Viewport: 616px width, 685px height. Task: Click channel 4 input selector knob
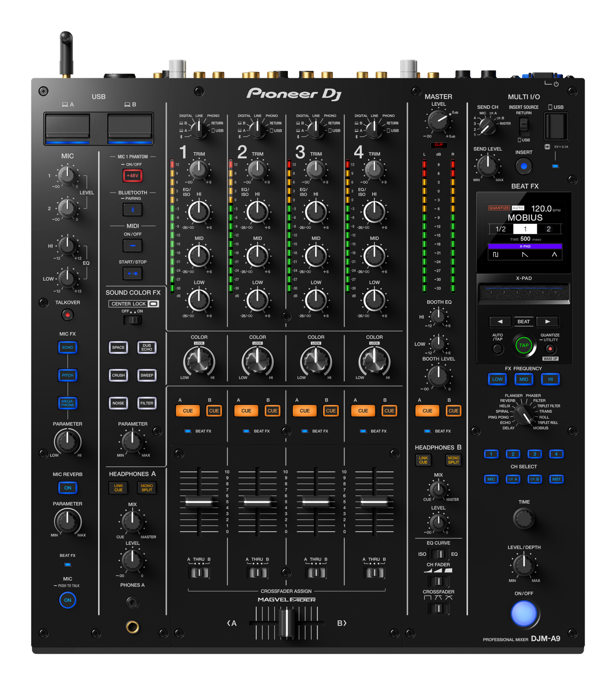[374, 129]
